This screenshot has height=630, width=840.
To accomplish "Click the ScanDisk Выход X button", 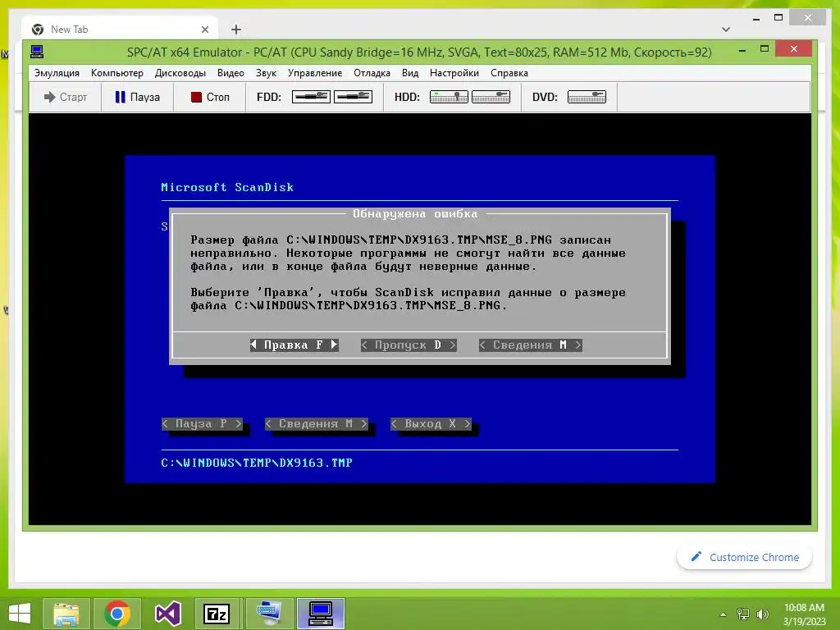I will 431,424.
